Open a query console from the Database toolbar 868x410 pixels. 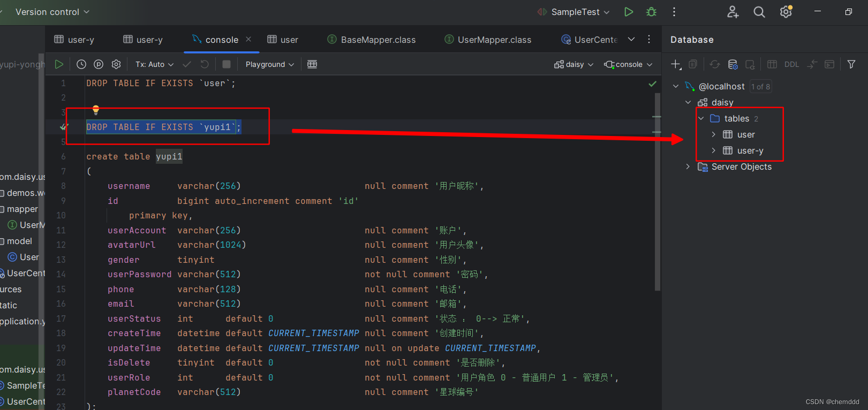pyautogui.click(x=829, y=64)
